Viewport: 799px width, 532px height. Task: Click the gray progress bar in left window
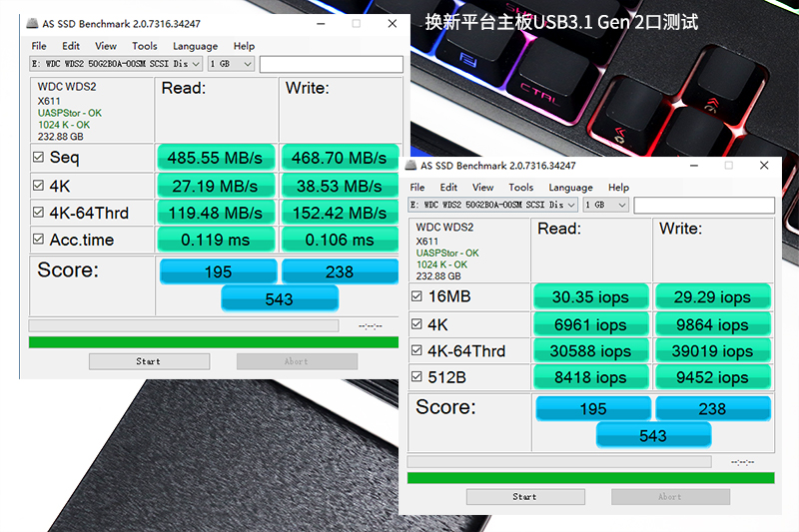click(184, 325)
